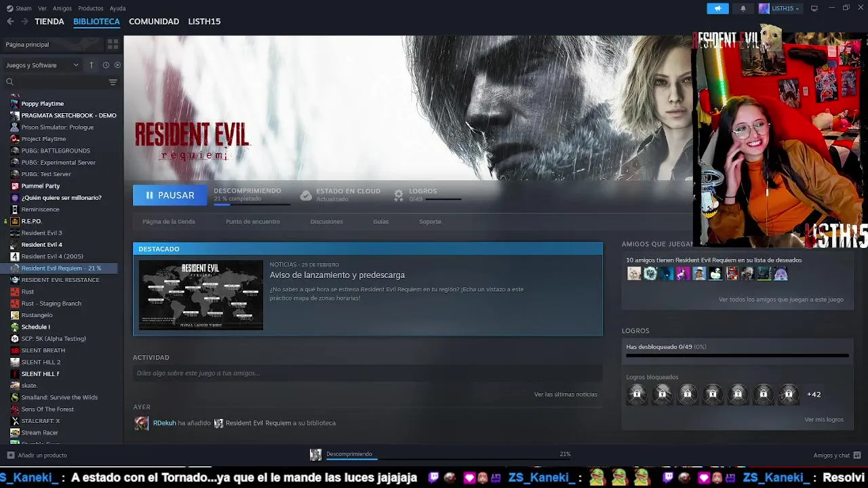
Task: Go forward with the right navigation arrow
Action: pyautogui.click(x=24, y=22)
